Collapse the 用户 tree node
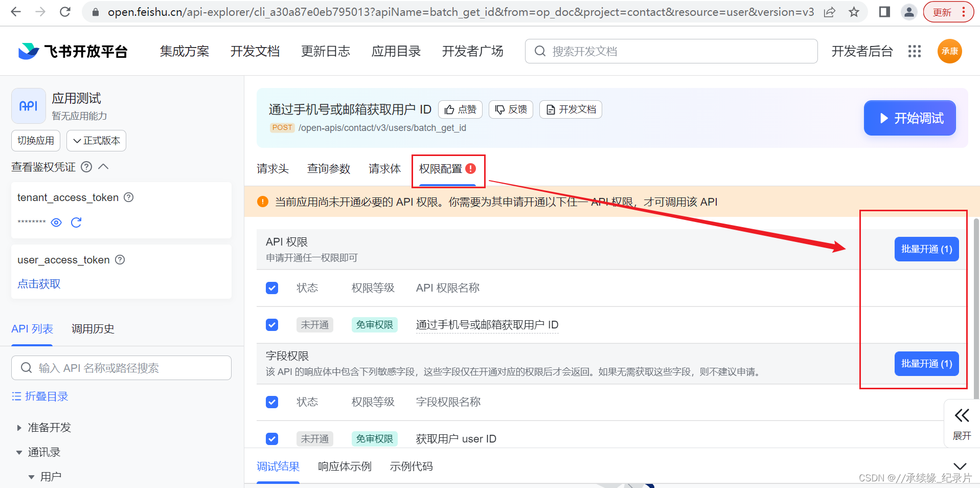This screenshot has height=488, width=980. (32, 477)
